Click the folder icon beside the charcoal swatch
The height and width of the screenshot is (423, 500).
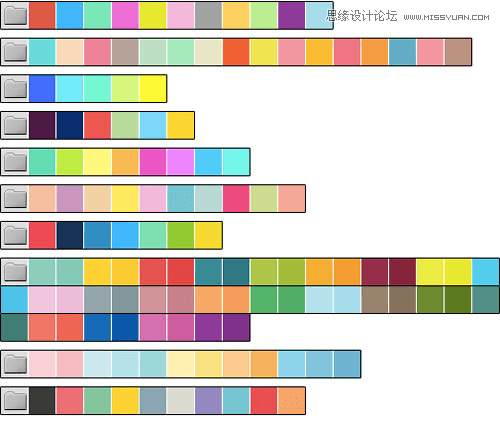tap(15, 401)
